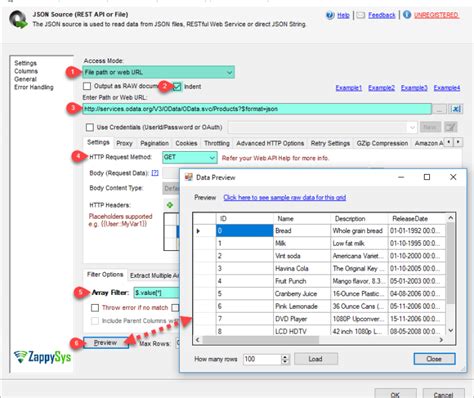Image resolution: width=474 pixels, height=398 pixels.
Task: Enable Output as RAW document checkbox
Action: (87, 86)
